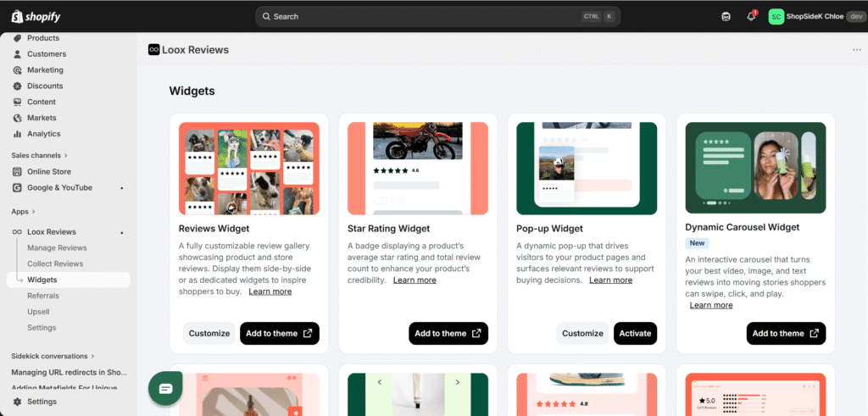This screenshot has width=868, height=416.
Task: Click the Products tag icon in sidebar
Action: [17, 38]
